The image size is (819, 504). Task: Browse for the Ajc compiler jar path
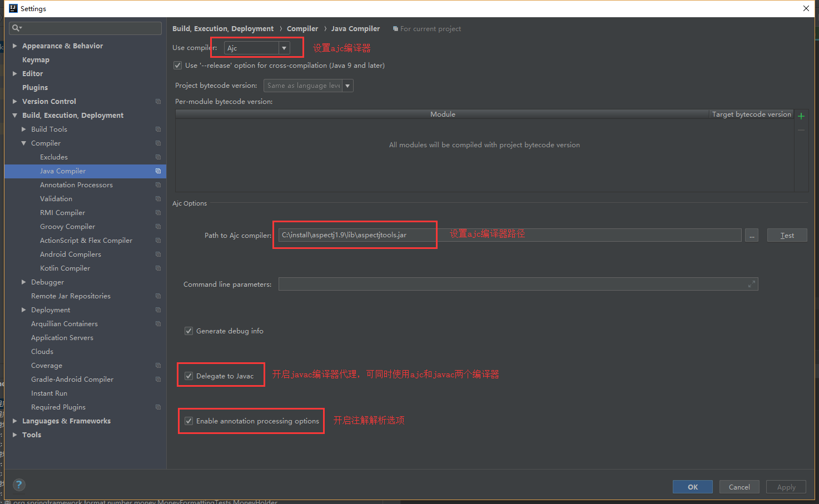tap(752, 235)
